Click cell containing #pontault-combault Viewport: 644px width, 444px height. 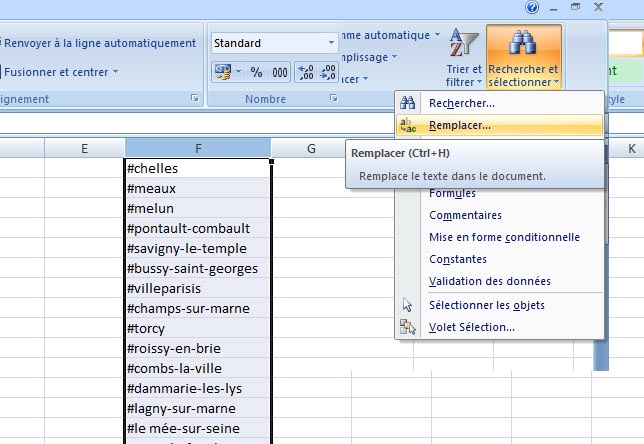[x=198, y=228]
